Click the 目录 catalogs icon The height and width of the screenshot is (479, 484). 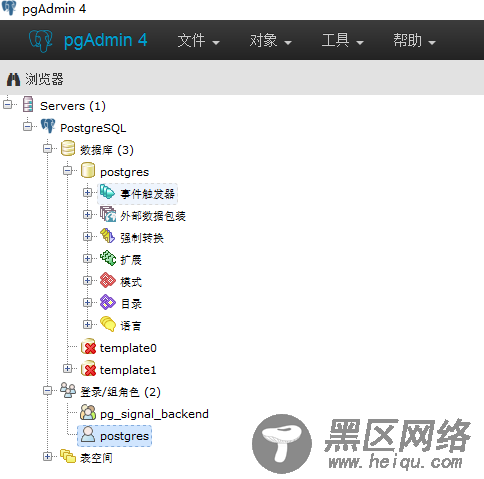pyautogui.click(x=108, y=302)
